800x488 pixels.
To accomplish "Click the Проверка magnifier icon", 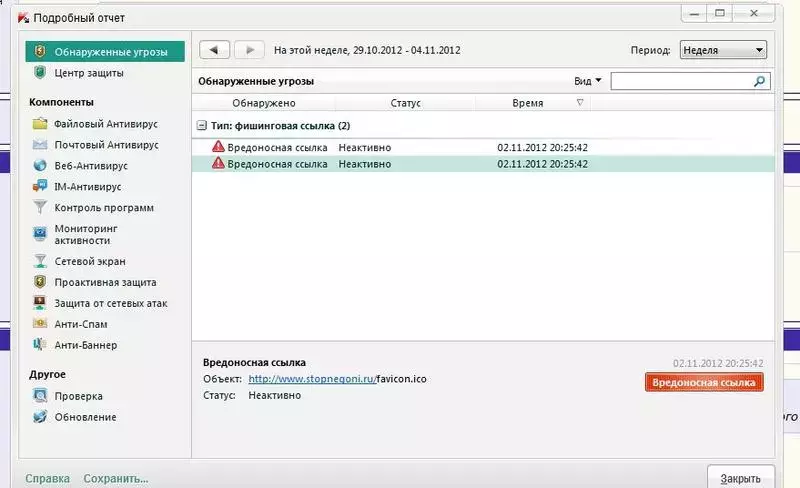I will [x=40, y=395].
